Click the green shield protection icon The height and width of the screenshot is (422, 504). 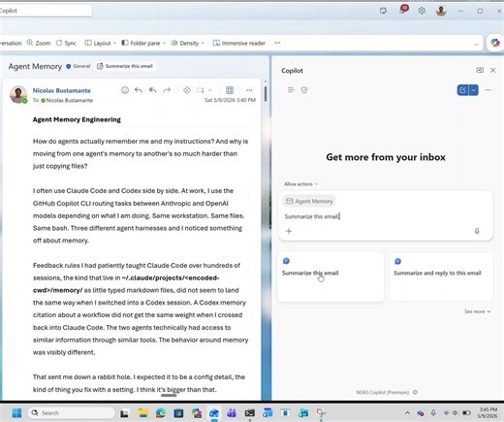click(x=304, y=90)
